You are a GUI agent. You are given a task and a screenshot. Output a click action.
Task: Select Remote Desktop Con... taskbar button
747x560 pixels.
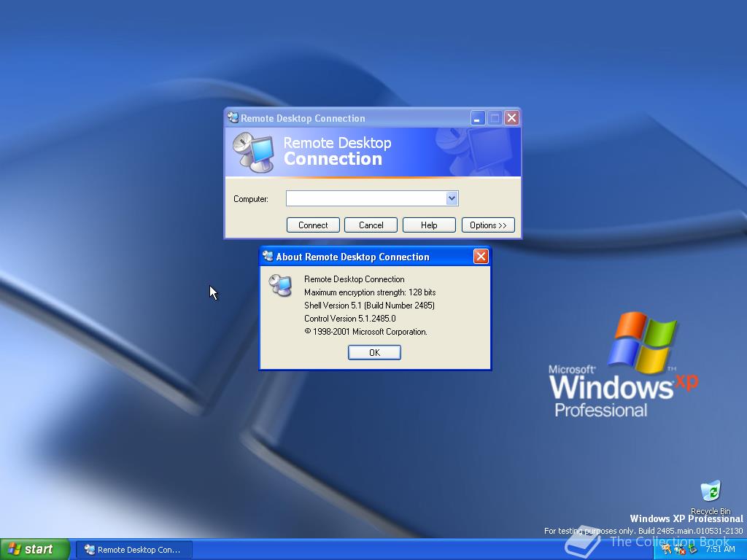[x=134, y=550]
